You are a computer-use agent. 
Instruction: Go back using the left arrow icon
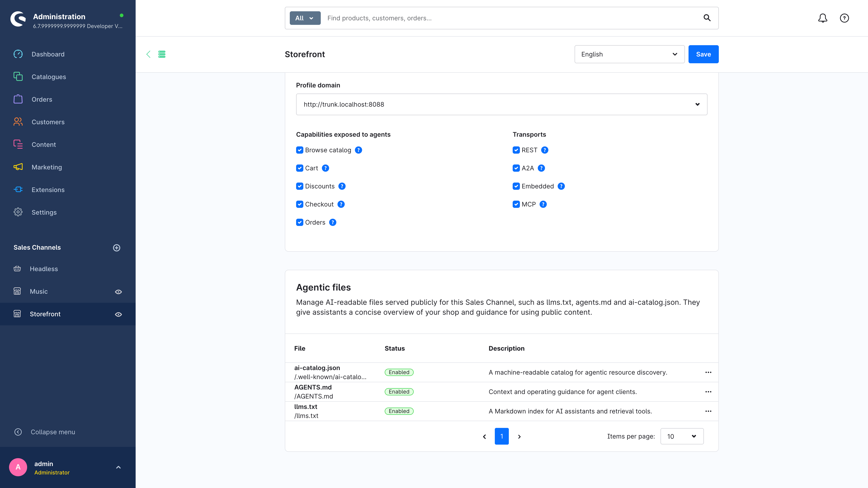148,54
